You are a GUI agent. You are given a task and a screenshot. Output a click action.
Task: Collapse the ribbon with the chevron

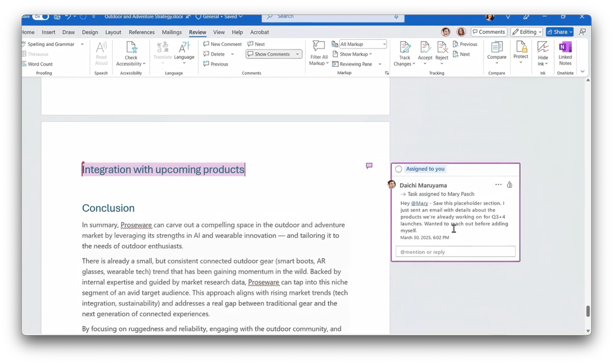click(582, 72)
